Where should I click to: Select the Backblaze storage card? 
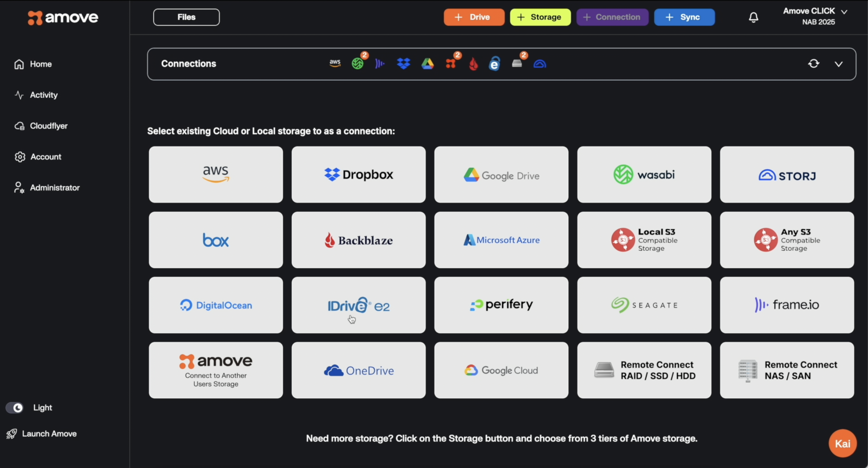tap(359, 240)
